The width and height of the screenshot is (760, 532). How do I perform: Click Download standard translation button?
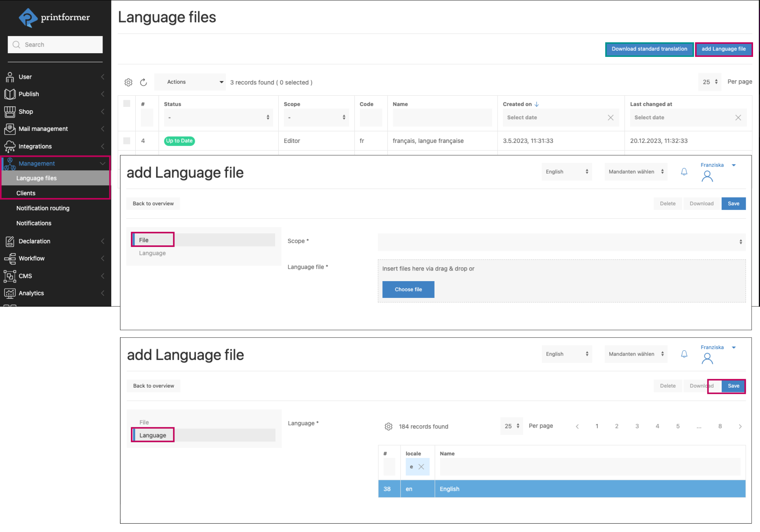point(649,49)
